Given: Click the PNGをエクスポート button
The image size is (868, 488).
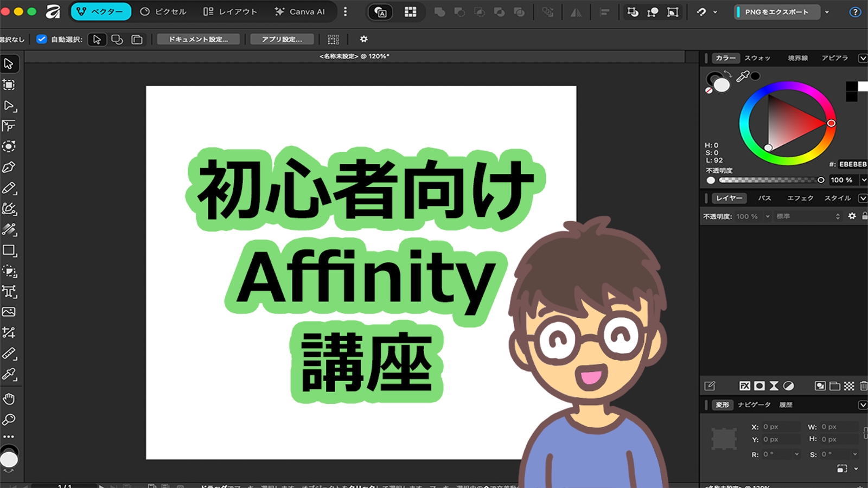Looking at the screenshot, I should 777,12.
